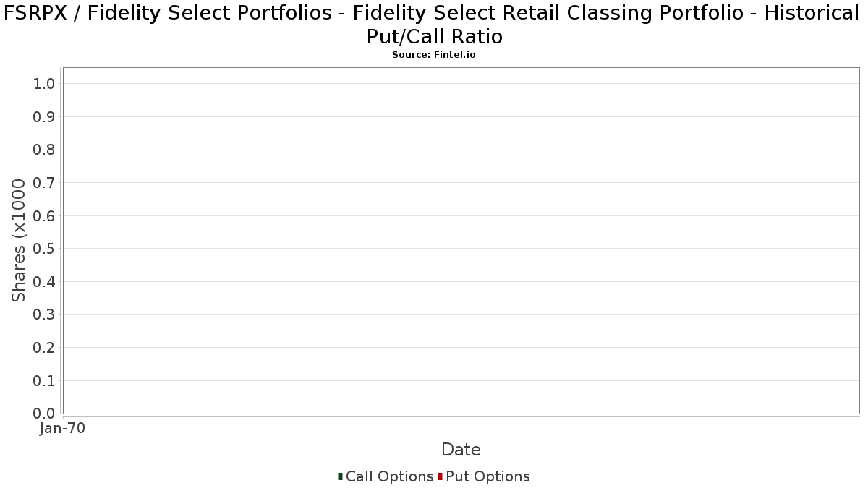Open the Source: Fintel.io link

434,55
